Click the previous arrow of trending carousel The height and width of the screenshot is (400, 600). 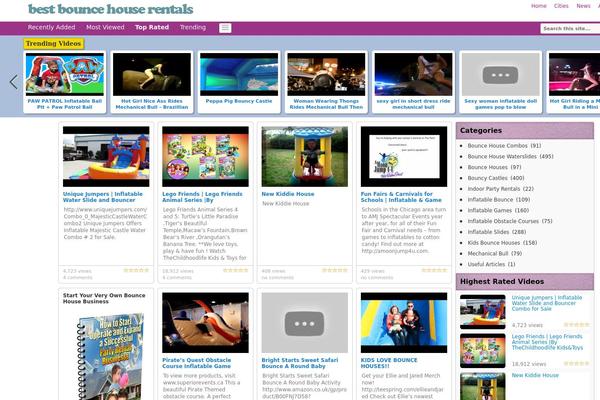tap(13, 82)
